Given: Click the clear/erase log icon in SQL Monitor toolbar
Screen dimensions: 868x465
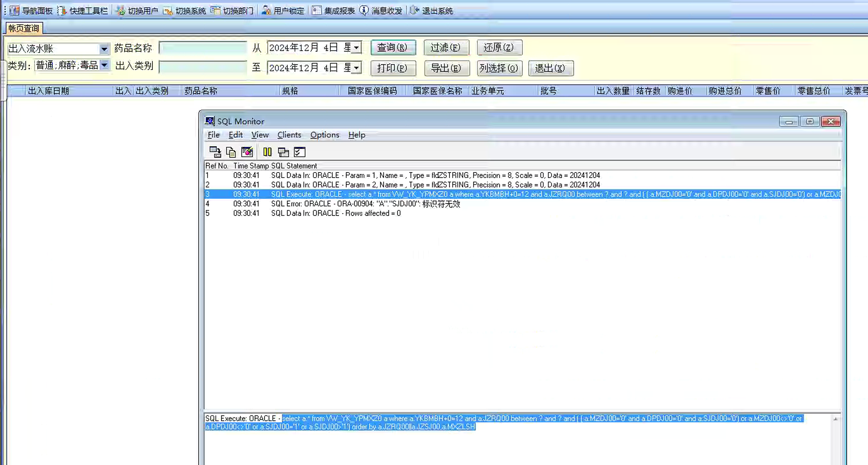Looking at the screenshot, I should click(x=247, y=152).
